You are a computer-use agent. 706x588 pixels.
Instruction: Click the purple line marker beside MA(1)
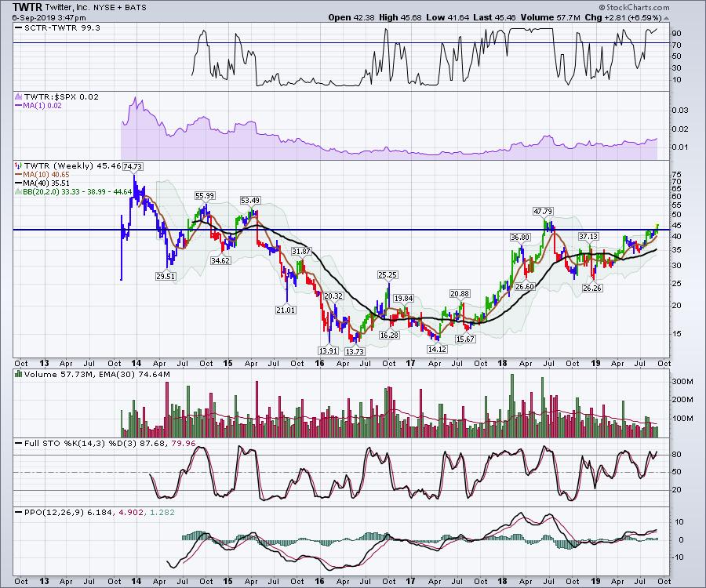tap(19, 106)
